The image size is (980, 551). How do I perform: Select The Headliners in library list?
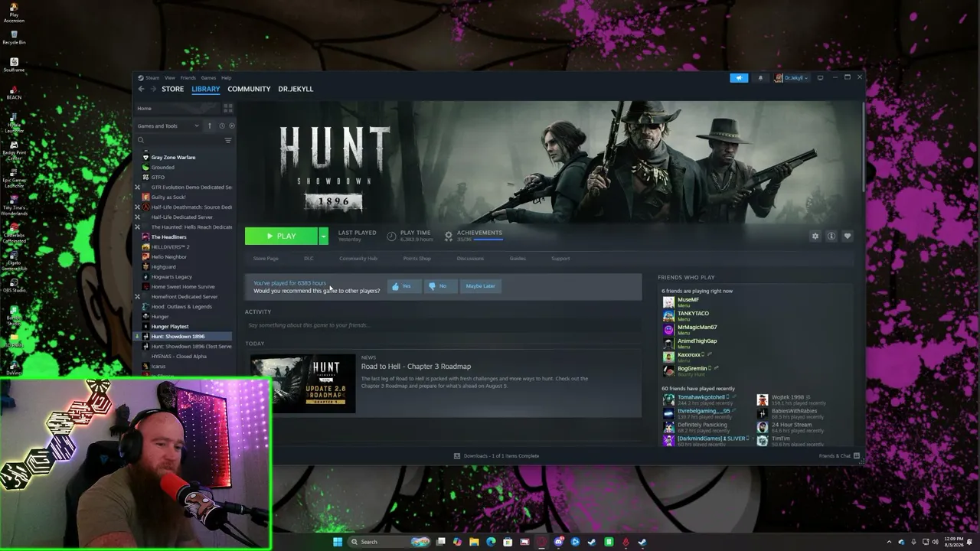(168, 237)
